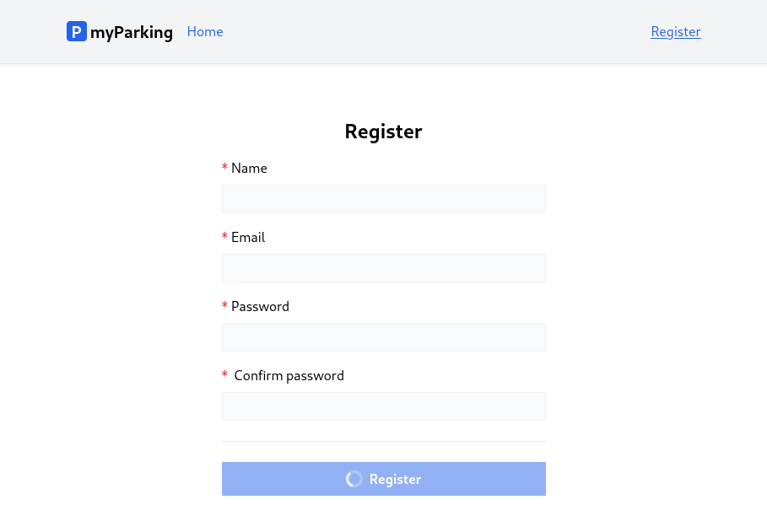Focus the Password input field
This screenshot has height=532, width=767.
coord(383,337)
